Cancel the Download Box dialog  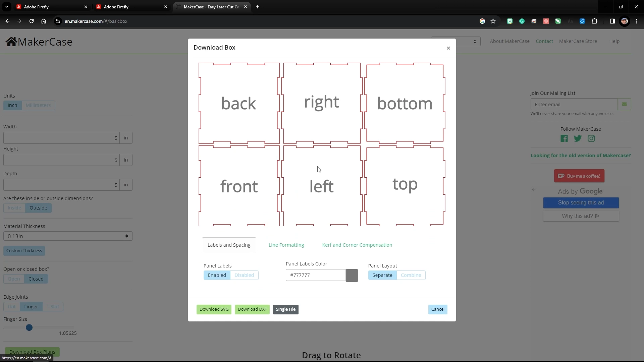438,309
